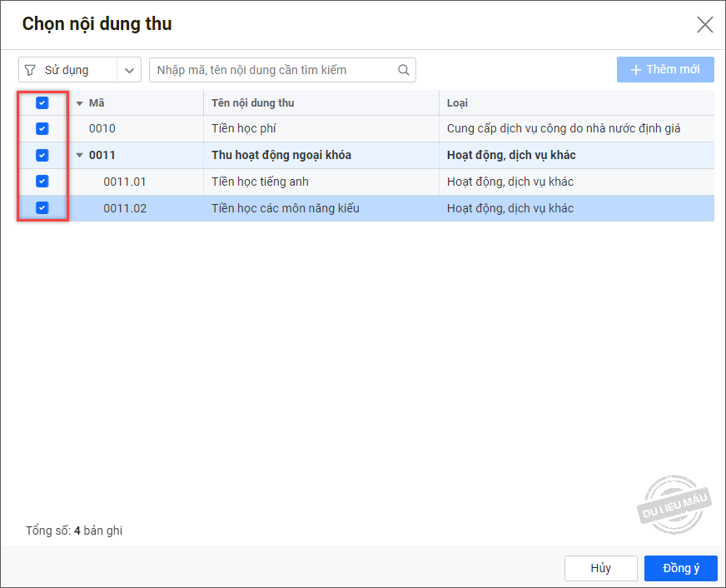Viewport: 726px width, 588px height.
Task: Uncheck the 0011 Thu hoạt động ngoại khóa checkbox
Action: (x=42, y=155)
